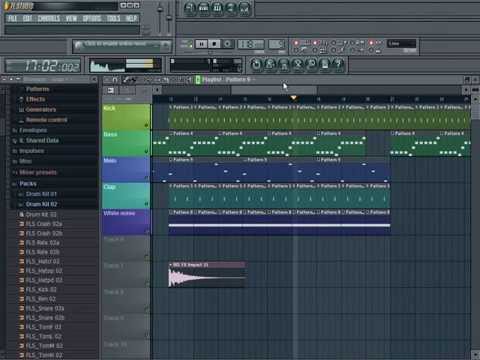The width and height of the screenshot is (480, 360).
Task: Click the save project round icon
Action: (270, 64)
